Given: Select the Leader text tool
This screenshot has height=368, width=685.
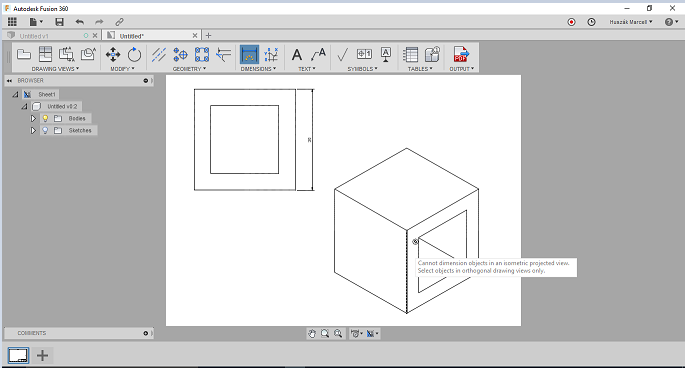Looking at the screenshot, I should (x=318, y=55).
